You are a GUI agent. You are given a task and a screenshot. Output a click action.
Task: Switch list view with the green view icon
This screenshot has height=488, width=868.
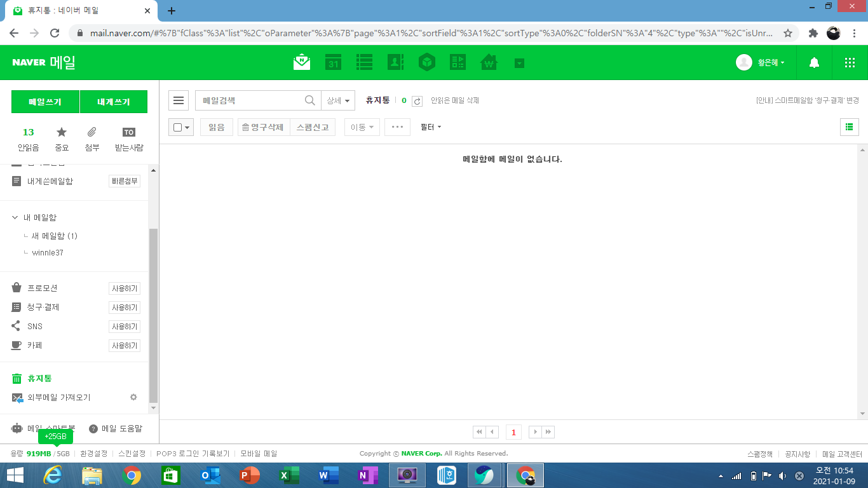[849, 127]
